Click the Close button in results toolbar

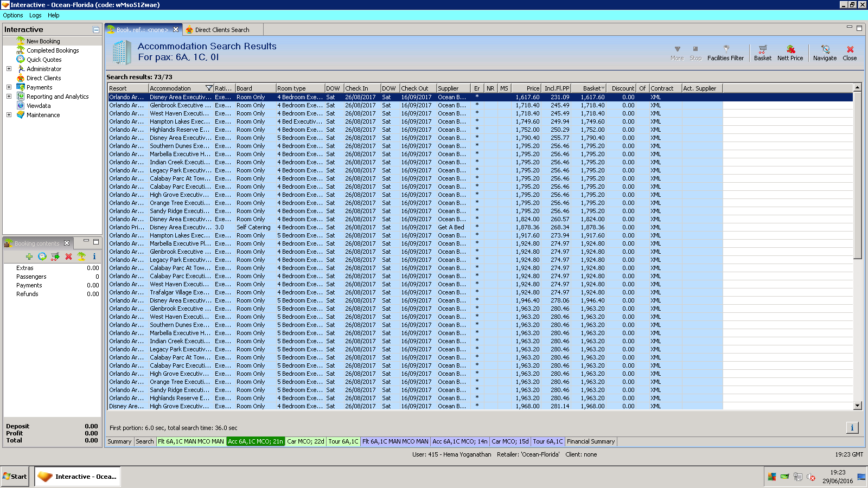coord(850,52)
